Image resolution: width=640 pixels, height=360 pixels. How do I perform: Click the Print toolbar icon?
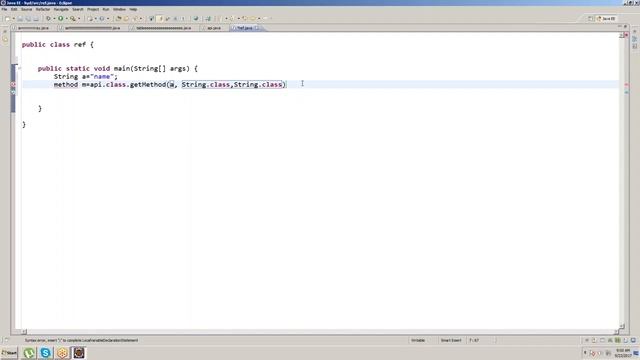[36, 18]
